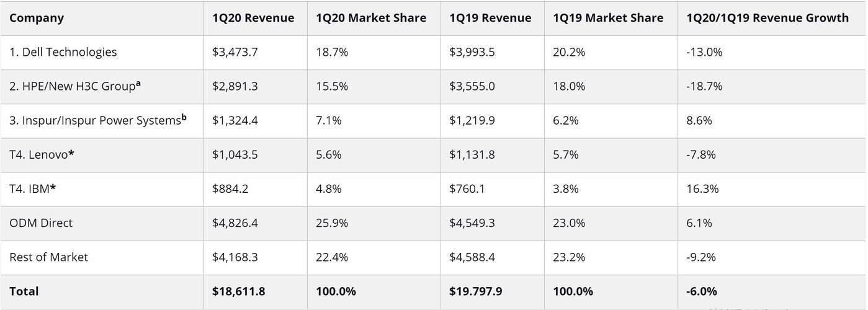868x310 pixels.
Task: Click ODM Direct revenue $4,826.4
Action: click(x=235, y=223)
